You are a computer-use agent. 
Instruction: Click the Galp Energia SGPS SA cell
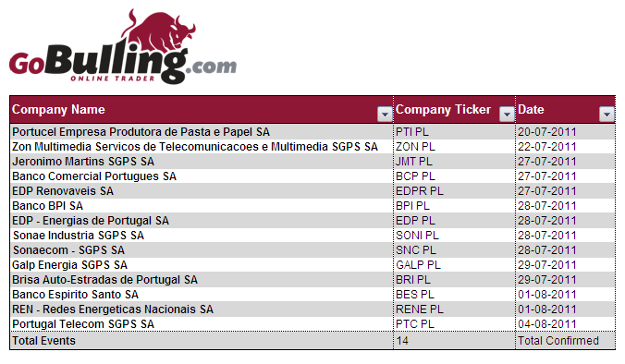(x=202, y=265)
